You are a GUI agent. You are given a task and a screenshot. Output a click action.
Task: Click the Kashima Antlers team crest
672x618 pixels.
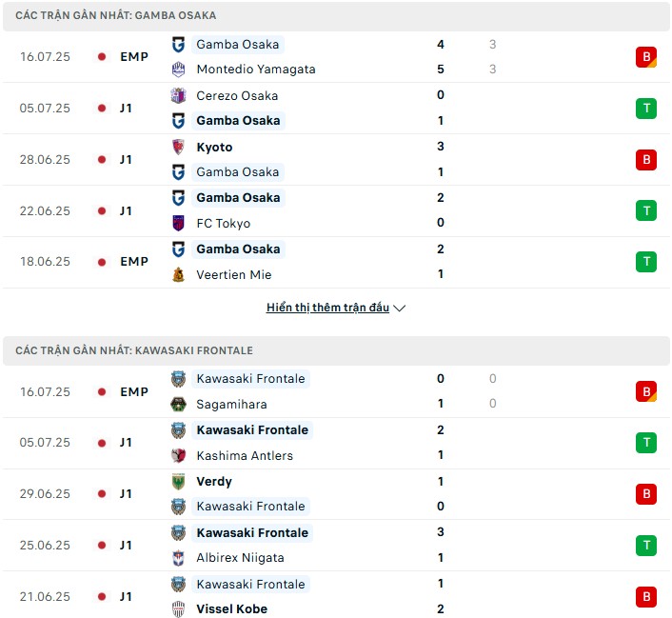tap(178, 455)
